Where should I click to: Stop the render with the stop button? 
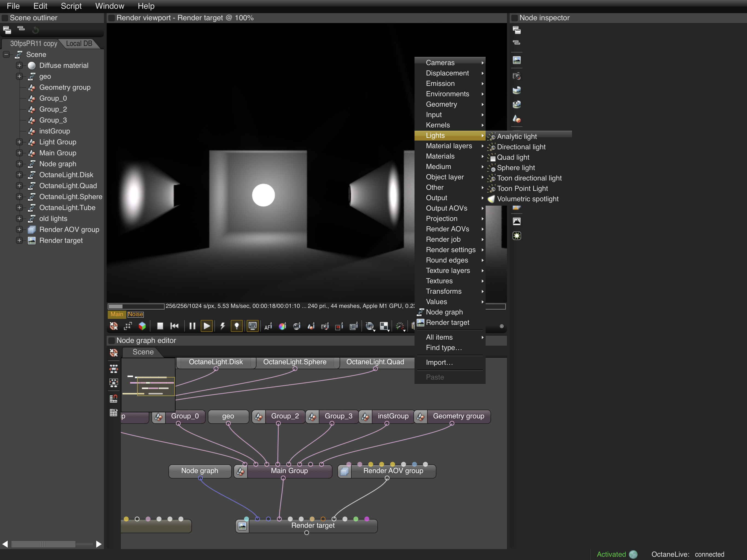click(160, 326)
